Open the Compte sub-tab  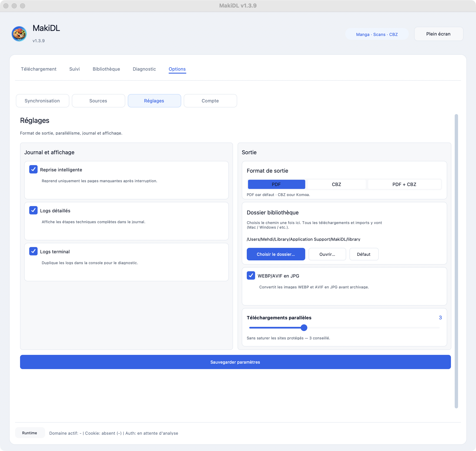point(210,101)
